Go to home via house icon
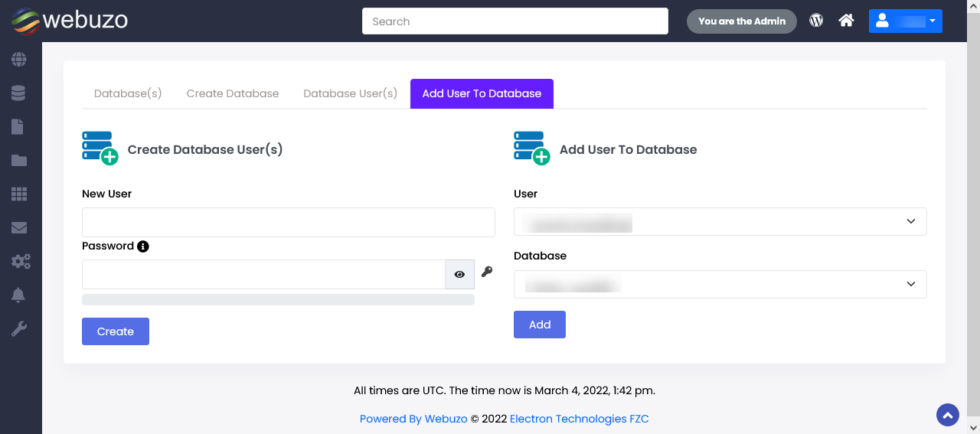The height and width of the screenshot is (434, 980). [x=846, y=21]
